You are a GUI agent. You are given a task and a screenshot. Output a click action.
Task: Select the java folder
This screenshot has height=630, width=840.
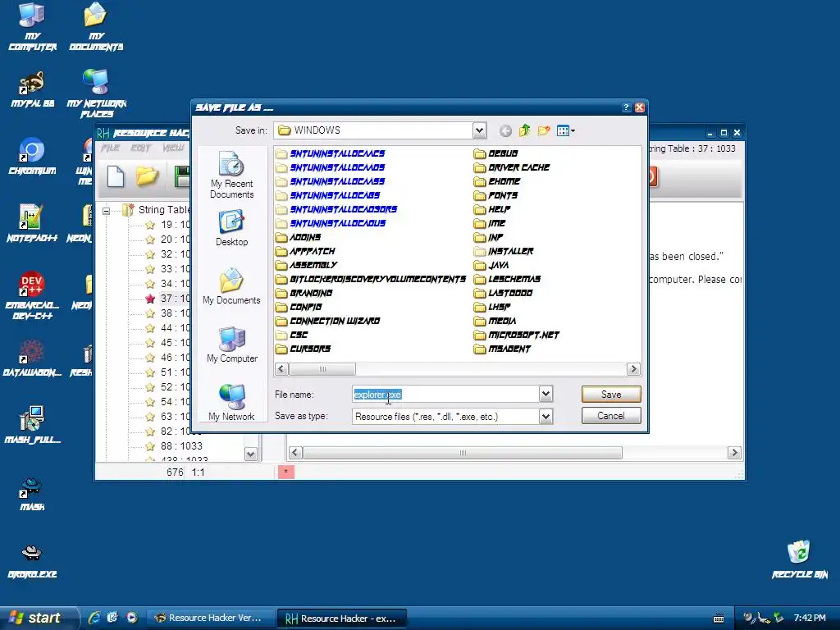coord(491,265)
